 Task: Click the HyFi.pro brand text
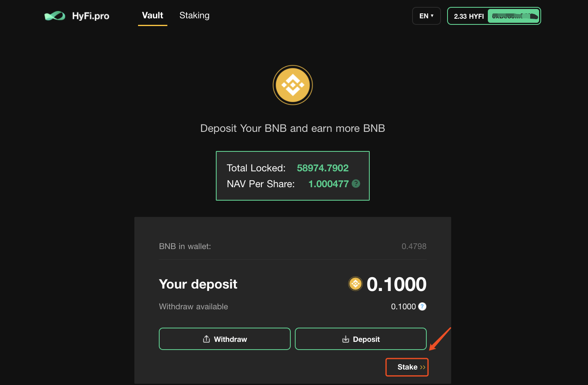[x=90, y=16]
